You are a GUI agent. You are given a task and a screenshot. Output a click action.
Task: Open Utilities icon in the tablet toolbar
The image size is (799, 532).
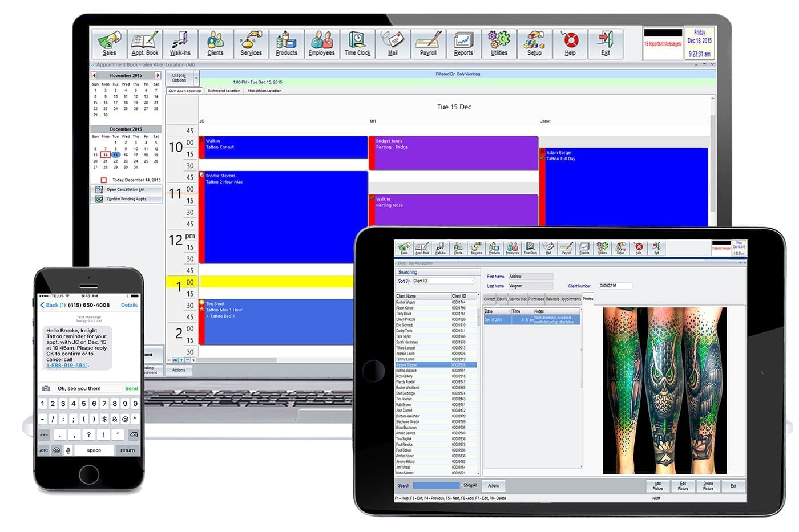(x=603, y=248)
